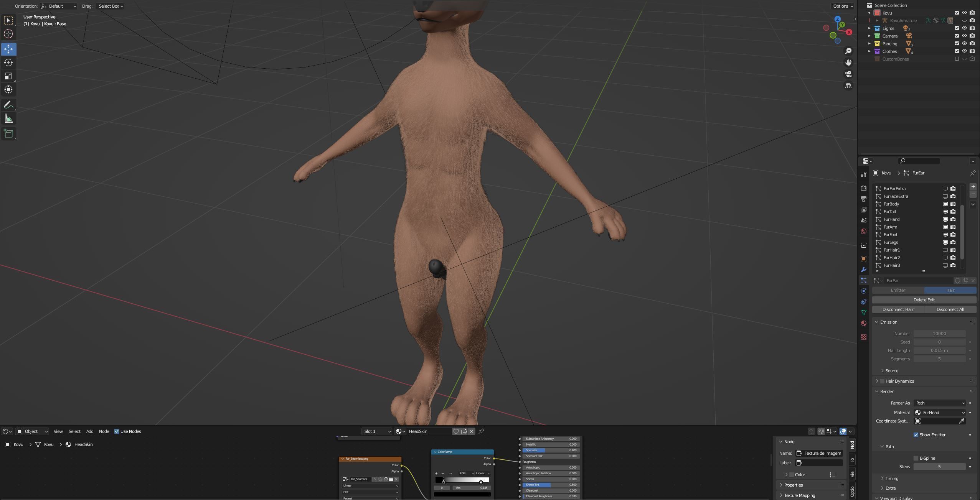The height and width of the screenshot is (500, 980).
Task: Toggle render visibility of FurTail
Action: point(953,212)
